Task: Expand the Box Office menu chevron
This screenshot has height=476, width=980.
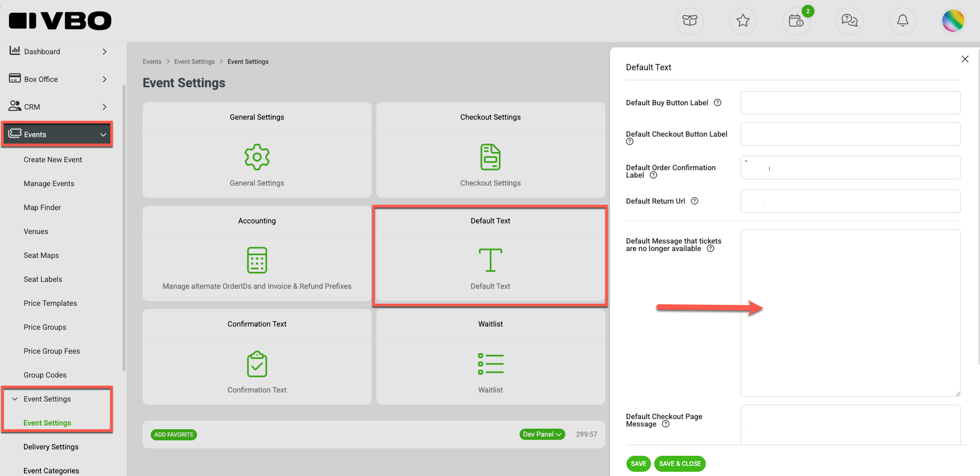Action: (x=104, y=79)
